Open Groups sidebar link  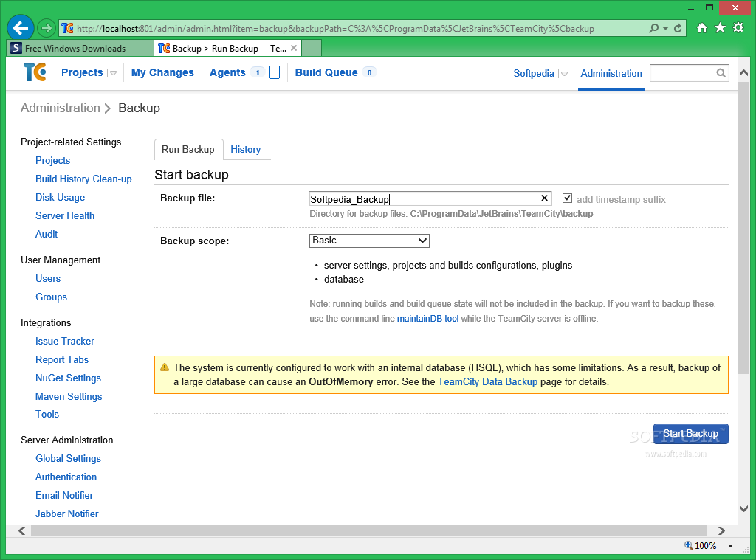click(51, 297)
